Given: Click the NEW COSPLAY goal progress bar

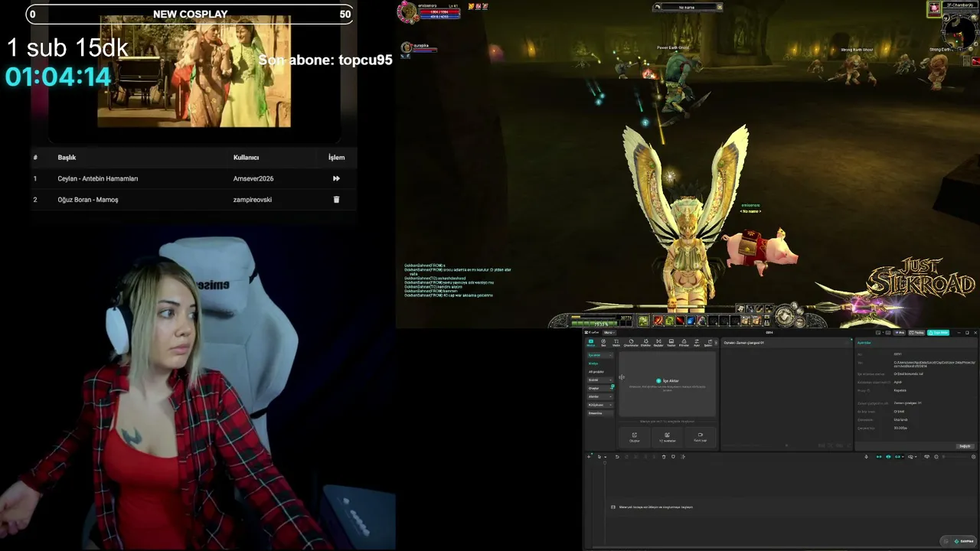Looking at the screenshot, I should (x=190, y=14).
